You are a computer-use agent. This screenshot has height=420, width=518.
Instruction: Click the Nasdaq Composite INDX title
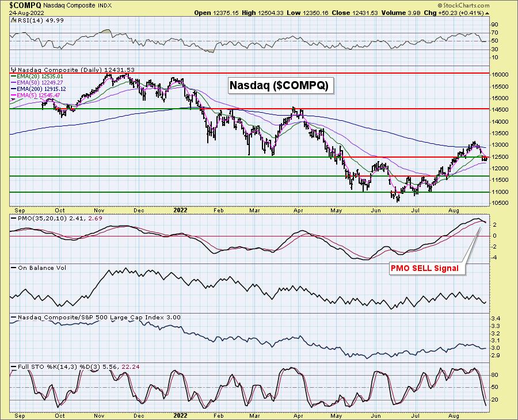(78, 6)
